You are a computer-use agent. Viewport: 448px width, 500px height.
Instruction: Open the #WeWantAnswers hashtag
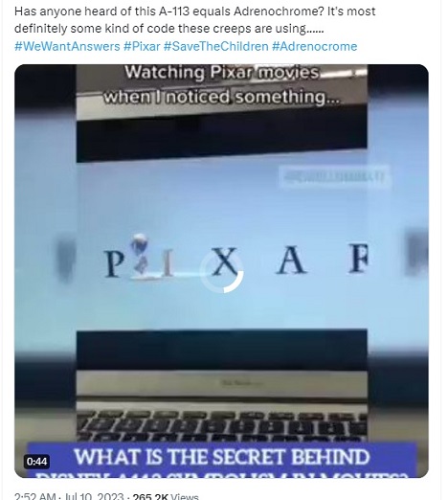click(67, 46)
